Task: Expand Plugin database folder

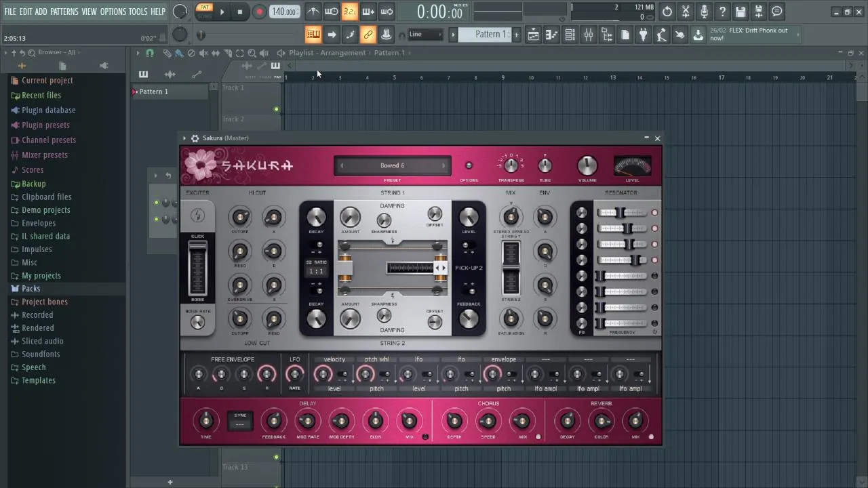Action: (48, 110)
